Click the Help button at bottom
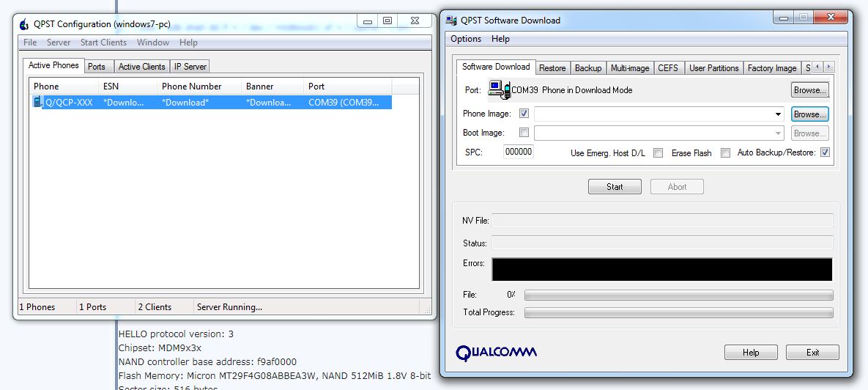 click(751, 353)
